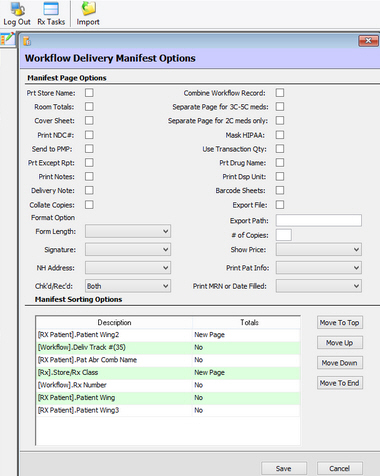Open the Chk'd/Rec'd dropdown showing Both

tap(128, 286)
